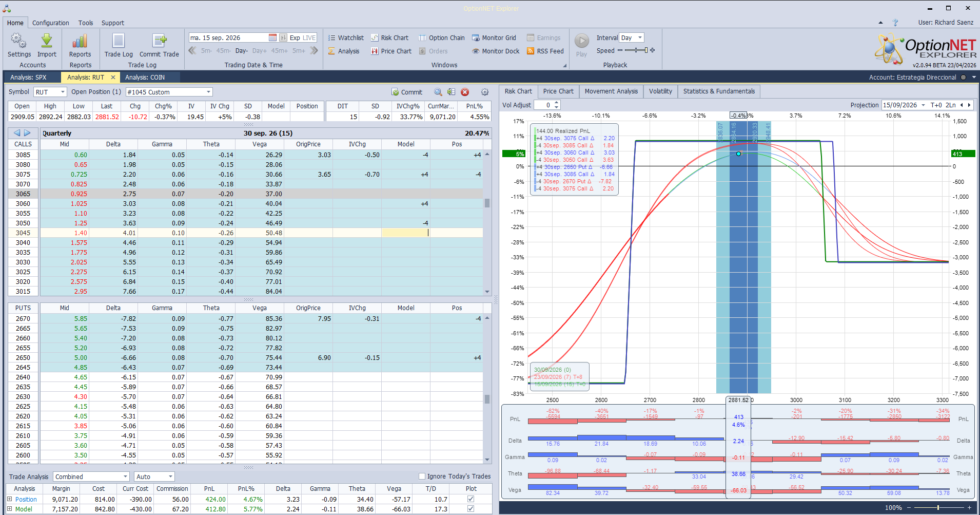Go to previous expiration with the left arrow

click(17, 133)
